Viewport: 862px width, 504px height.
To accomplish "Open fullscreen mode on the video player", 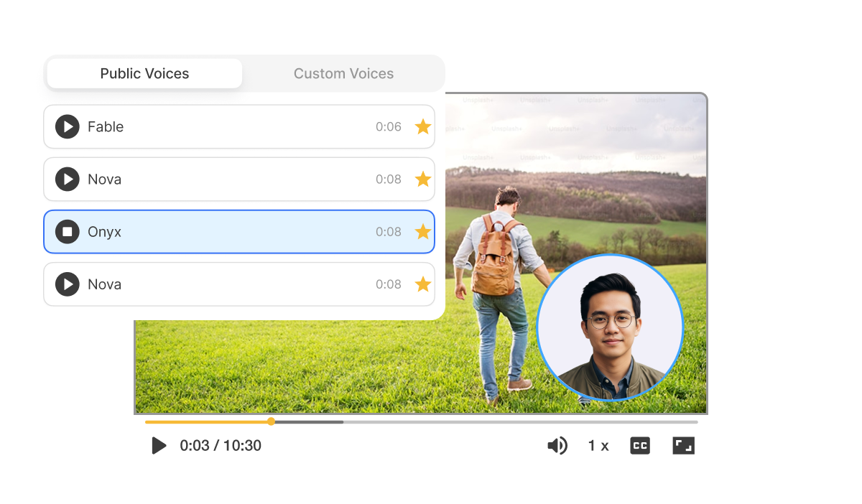I will pos(682,445).
